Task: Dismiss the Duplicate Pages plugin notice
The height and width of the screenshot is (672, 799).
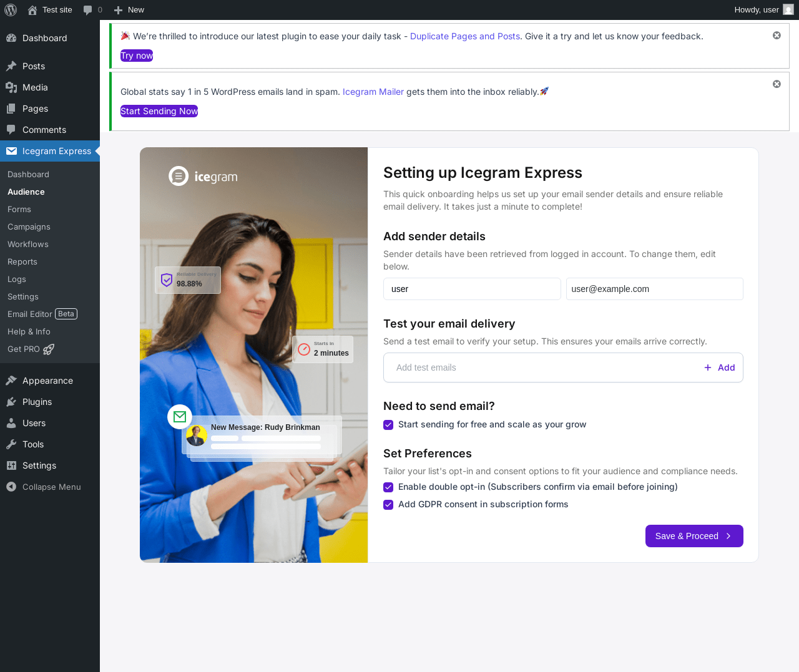Action: tap(777, 36)
